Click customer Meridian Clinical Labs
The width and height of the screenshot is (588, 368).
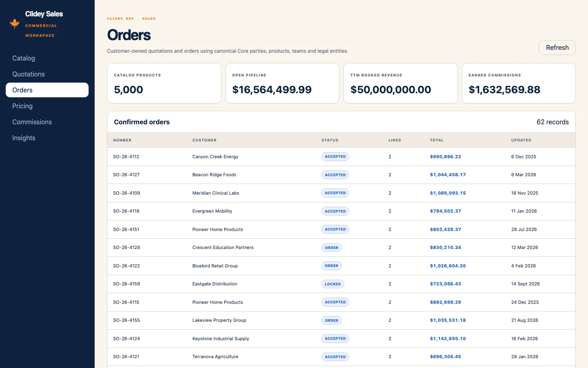216,193
